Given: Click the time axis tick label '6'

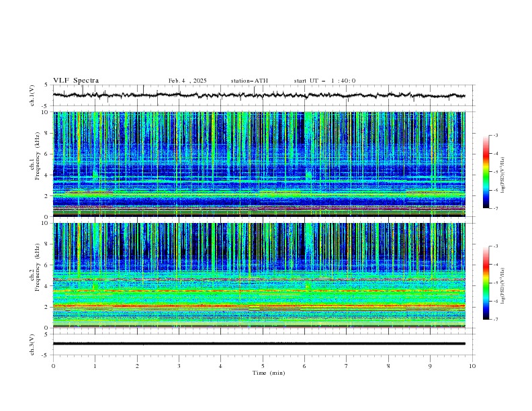Looking at the screenshot, I should click(304, 366).
